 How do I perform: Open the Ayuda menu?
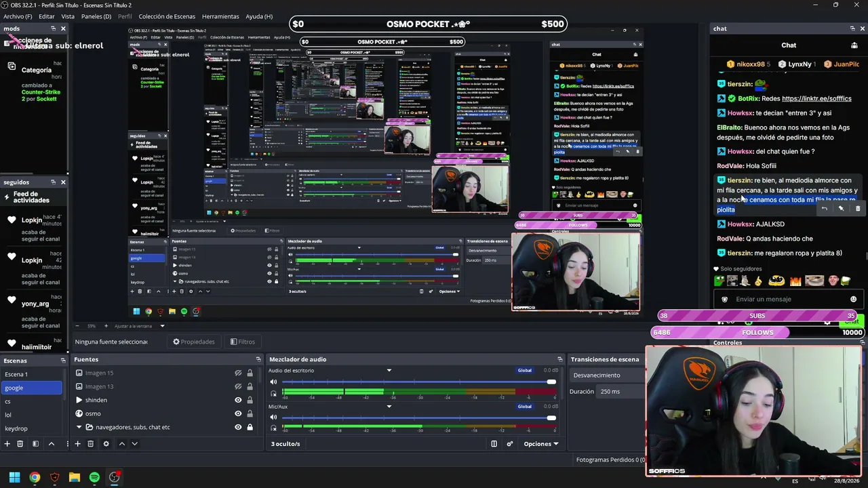[x=259, y=16]
